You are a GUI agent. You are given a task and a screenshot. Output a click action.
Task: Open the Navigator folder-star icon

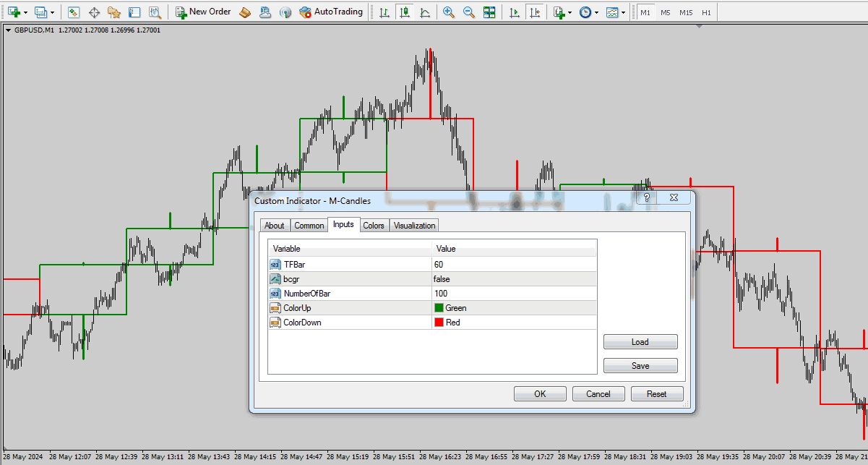113,12
